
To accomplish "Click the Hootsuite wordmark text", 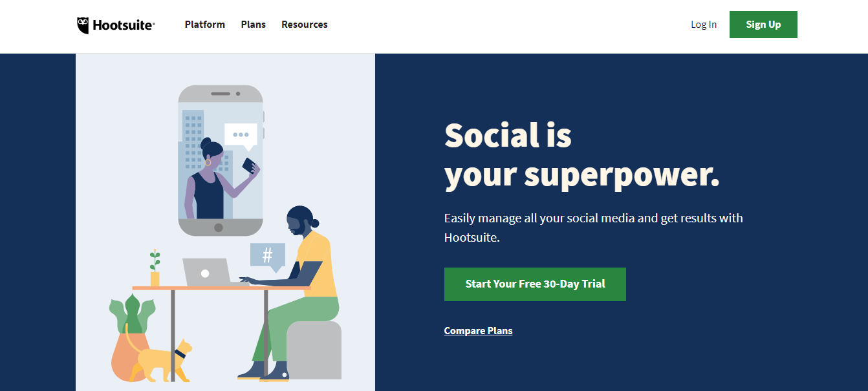I will coord(124,25).
